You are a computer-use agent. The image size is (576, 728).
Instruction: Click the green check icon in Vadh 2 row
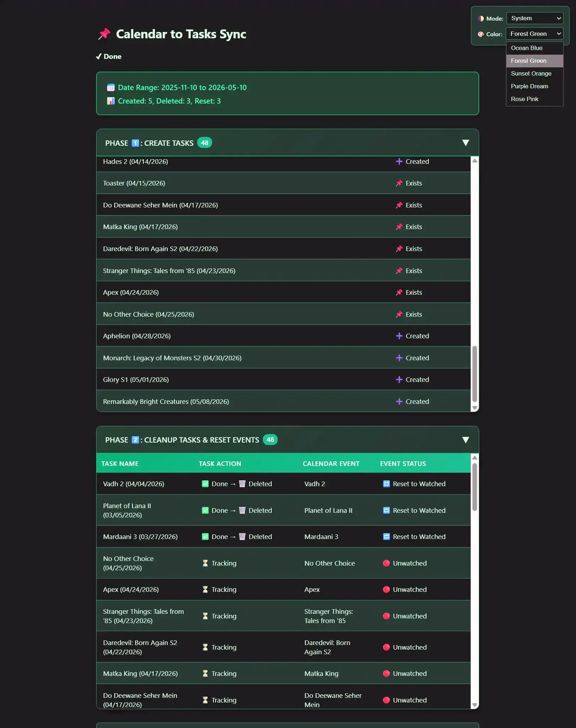pos(205,484)
